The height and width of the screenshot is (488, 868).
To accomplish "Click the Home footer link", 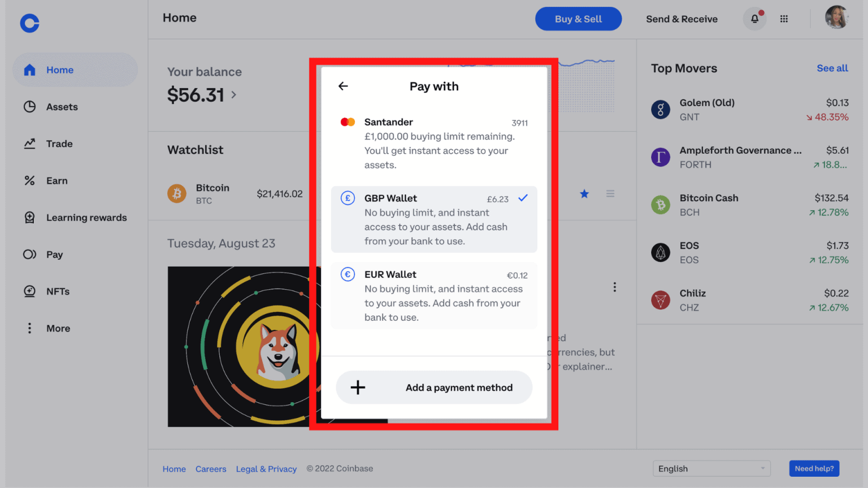I will 174,469.
